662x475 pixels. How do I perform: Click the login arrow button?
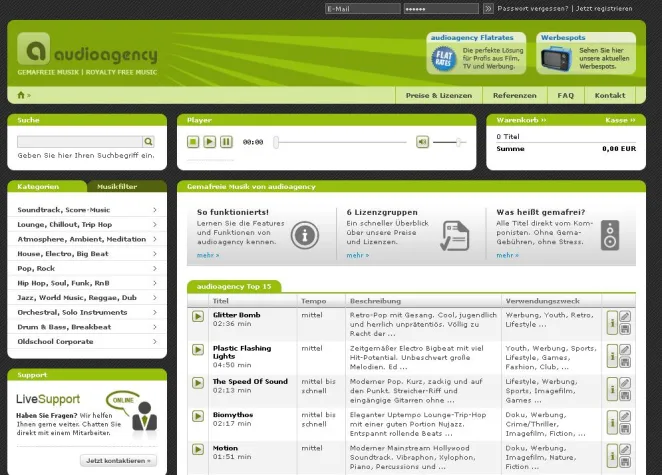pos(488,8)
